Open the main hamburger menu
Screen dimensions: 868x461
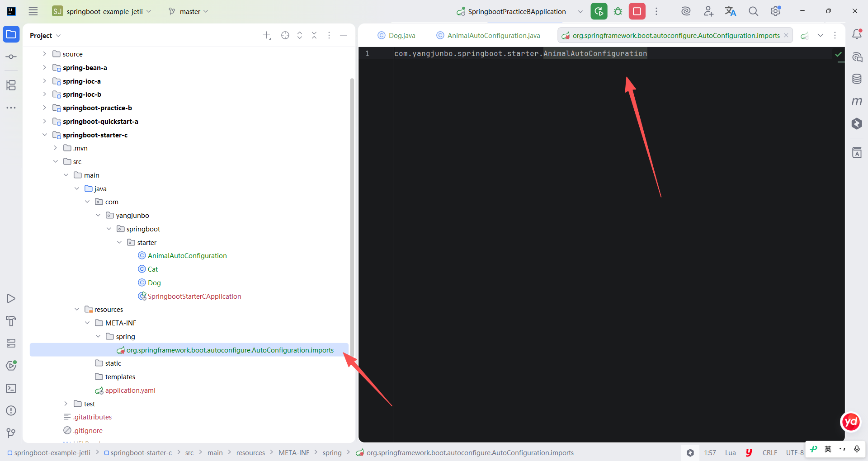pos(33,11)
